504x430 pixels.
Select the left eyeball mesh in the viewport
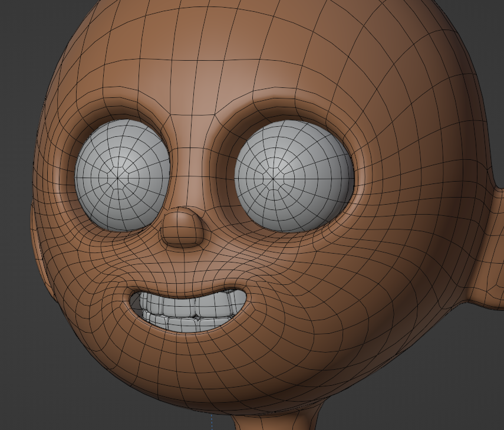click(x=123, y=176)
